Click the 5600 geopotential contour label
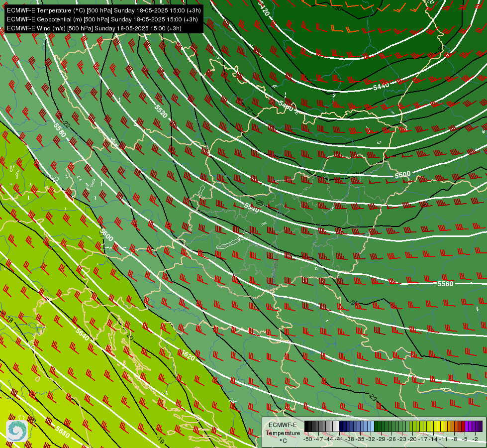Screen dimensions: 487x448 pos(107,235)
